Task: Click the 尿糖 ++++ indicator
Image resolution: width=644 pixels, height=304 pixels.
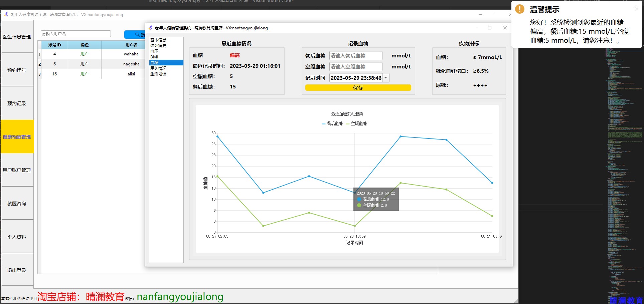Action: point(462,85)
